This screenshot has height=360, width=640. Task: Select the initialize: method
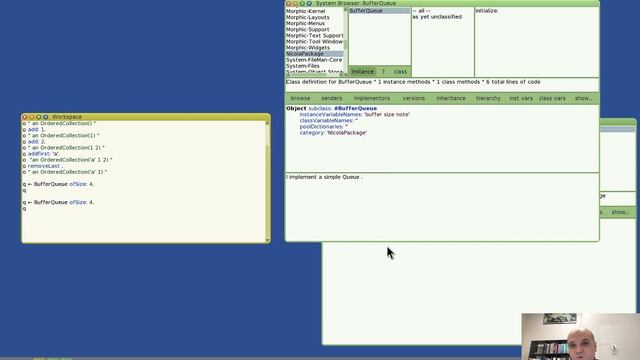(487, 11)
